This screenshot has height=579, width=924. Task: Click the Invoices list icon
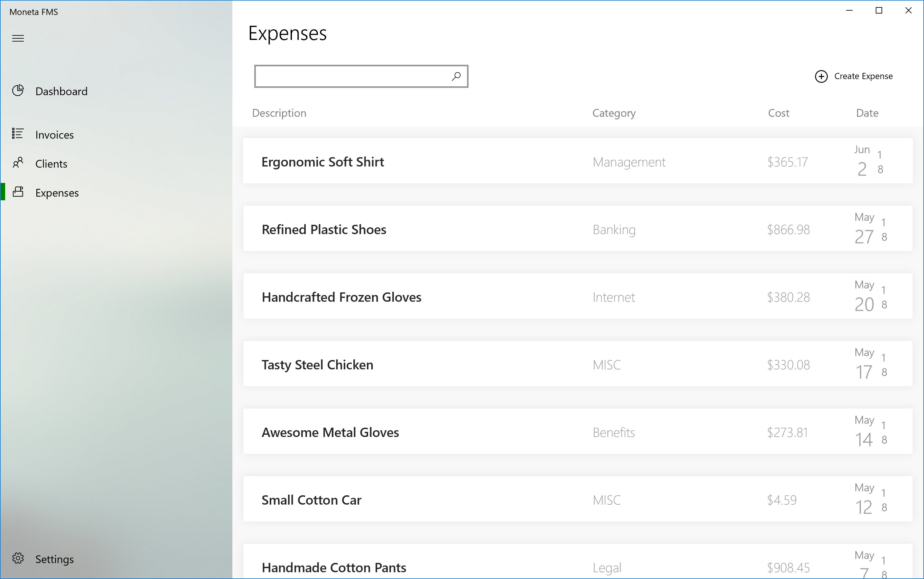(18, 134)
